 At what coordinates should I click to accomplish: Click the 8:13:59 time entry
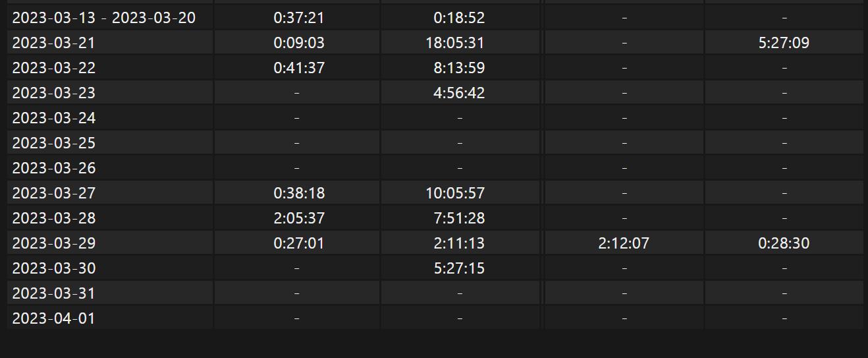(459, 68)
